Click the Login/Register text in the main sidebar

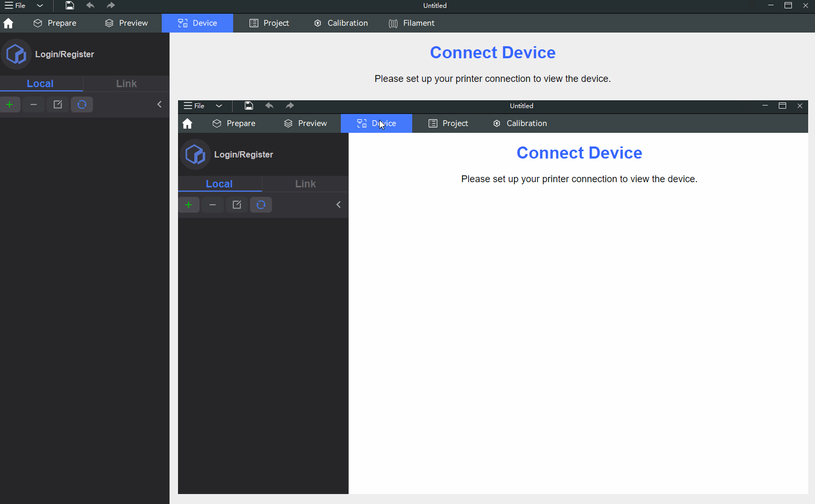tap(65, 54)
